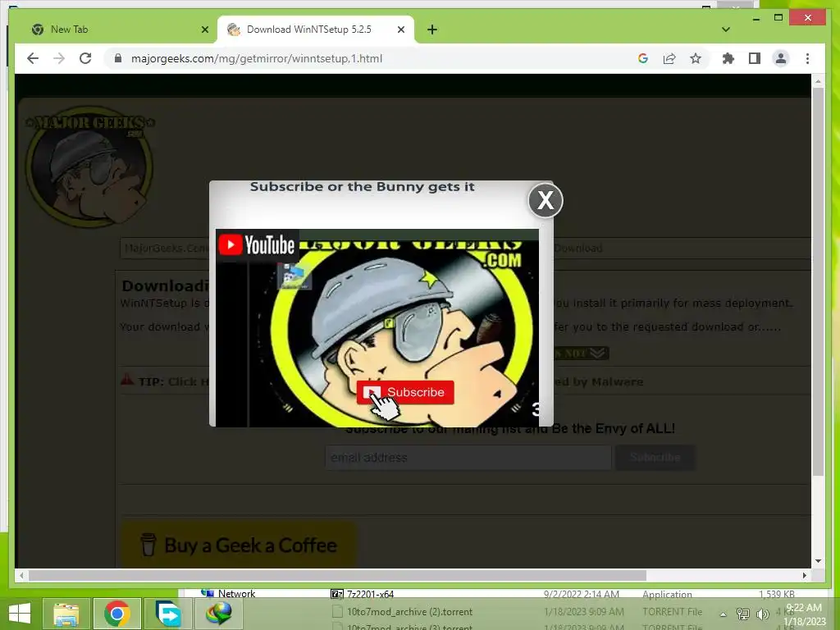840x630 pixels.
Task: Close the New Tab tab
Action: pos(204,30)
